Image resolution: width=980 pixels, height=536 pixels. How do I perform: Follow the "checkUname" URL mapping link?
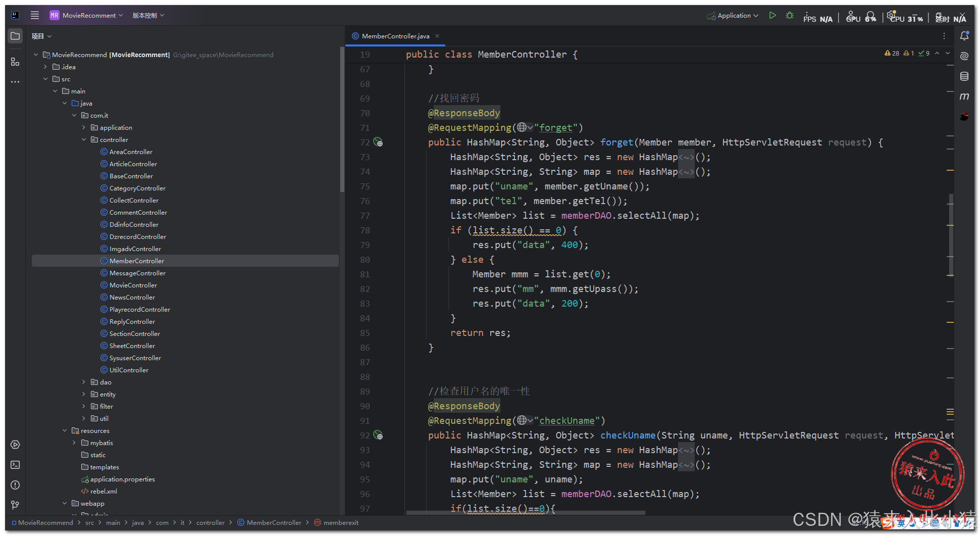567,420
